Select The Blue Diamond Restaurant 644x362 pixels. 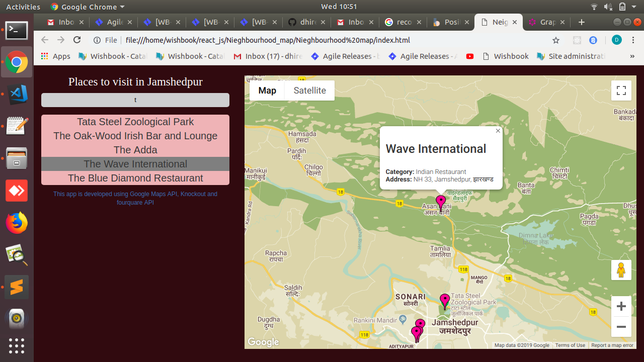pyautogui.click(x=135, y=178)
